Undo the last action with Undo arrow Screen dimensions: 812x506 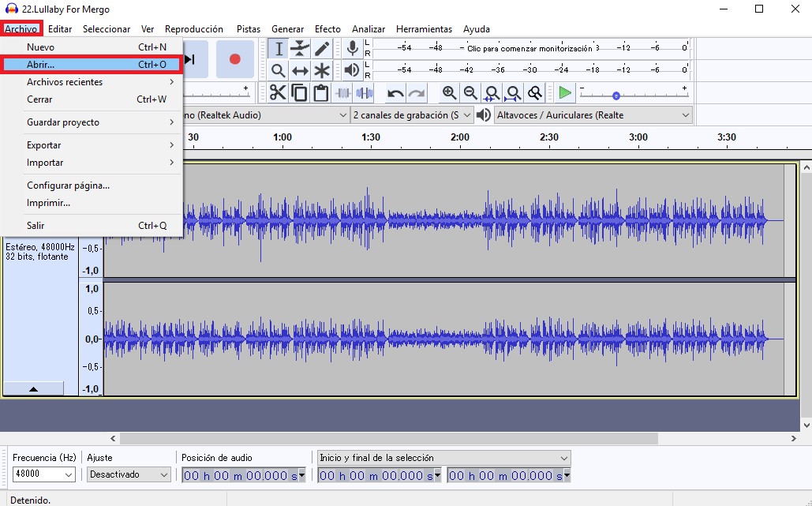[x=395, y=93]
